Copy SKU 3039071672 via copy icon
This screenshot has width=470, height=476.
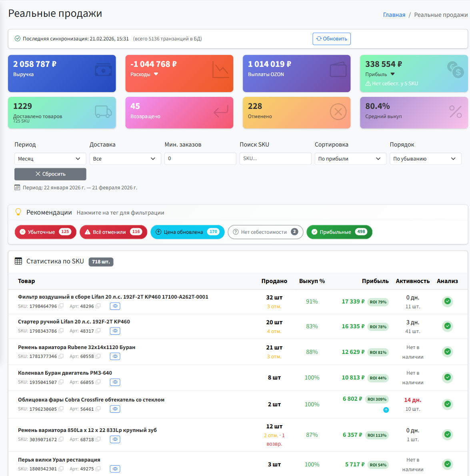click(61, 439)
